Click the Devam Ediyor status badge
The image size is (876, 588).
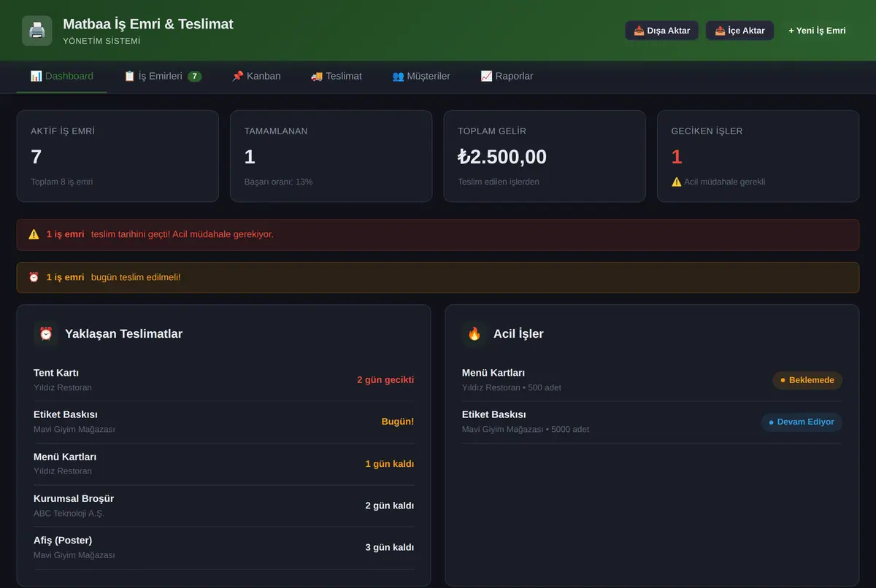[x=802, y=422]
